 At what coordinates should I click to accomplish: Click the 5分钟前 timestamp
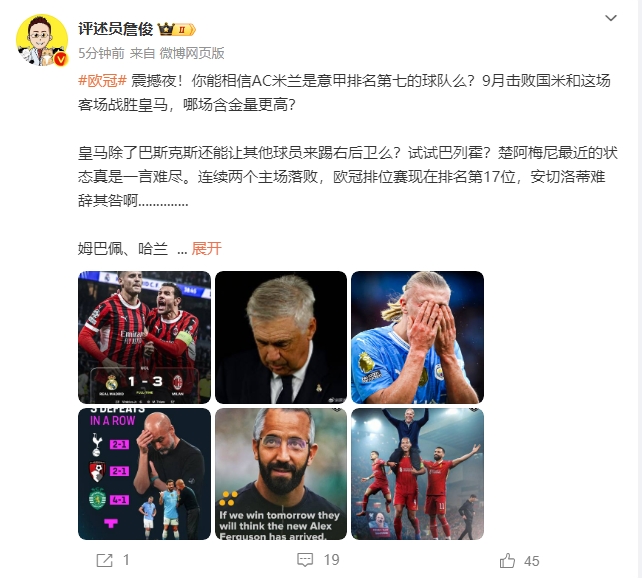coord(101,53)
